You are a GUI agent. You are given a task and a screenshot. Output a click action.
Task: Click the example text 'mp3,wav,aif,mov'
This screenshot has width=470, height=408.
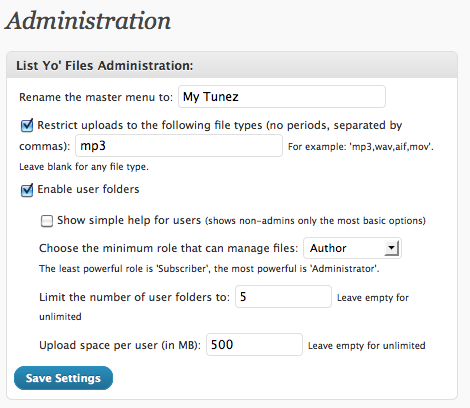pyautogui.click(x=390, y=147)
